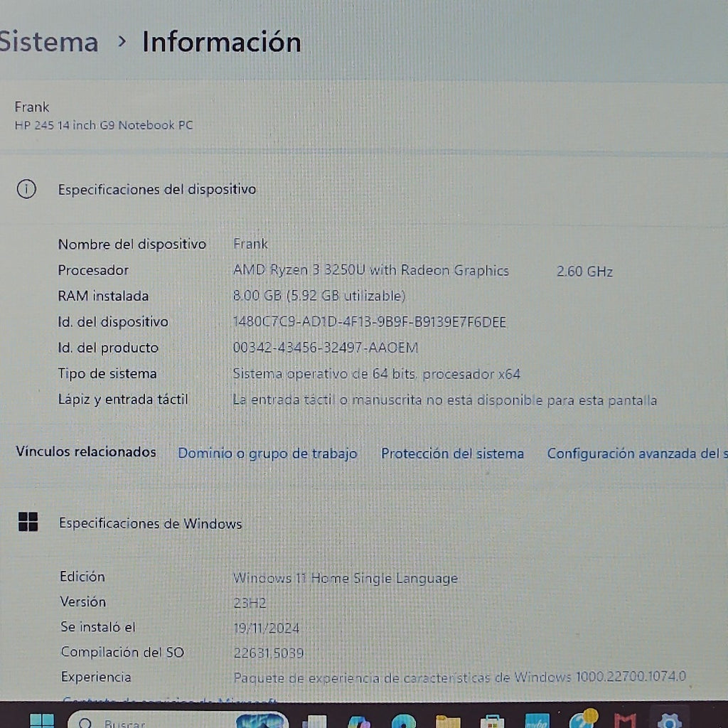Click the RAM instalada label
This screenshot has height=728, width=728.
pyautogui.click(x=103, y=296)
